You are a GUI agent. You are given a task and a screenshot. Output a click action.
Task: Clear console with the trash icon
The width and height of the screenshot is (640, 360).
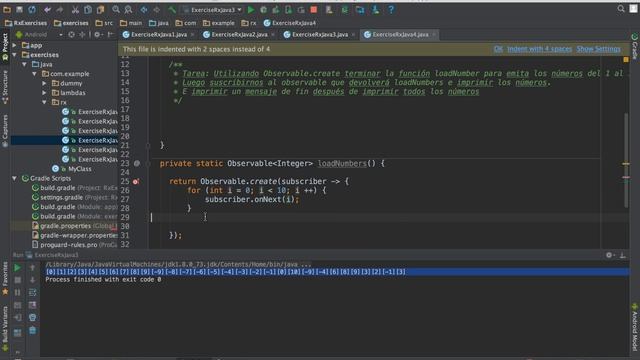(x=32, y=330)
